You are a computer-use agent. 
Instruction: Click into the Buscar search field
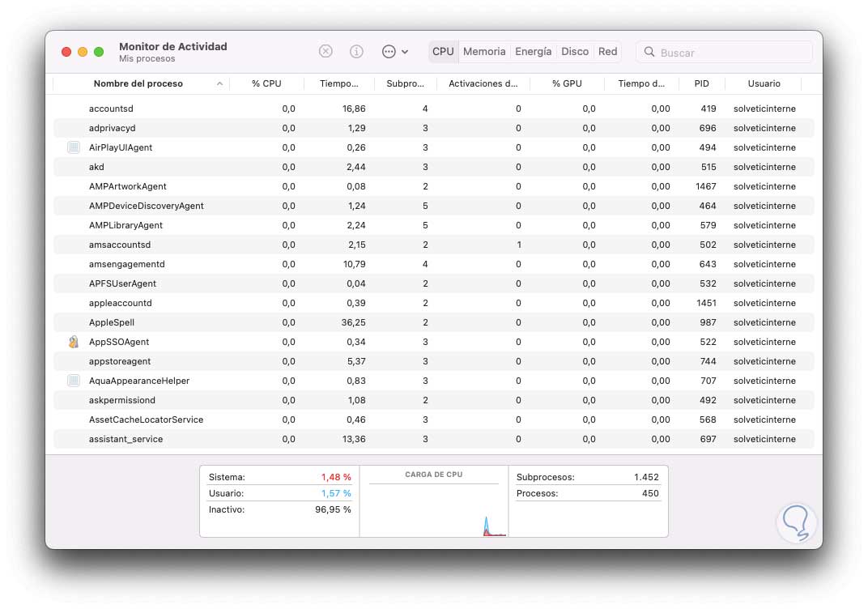(x=724, y=52)
